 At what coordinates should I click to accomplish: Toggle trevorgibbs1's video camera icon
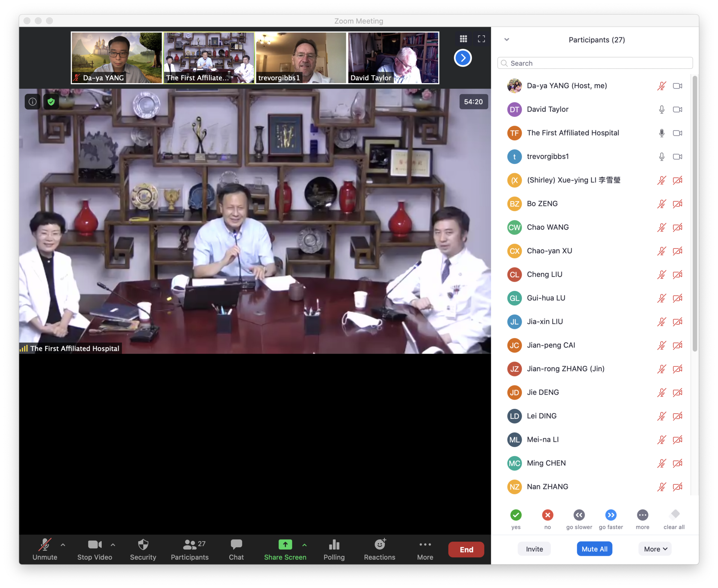point(678,157)
